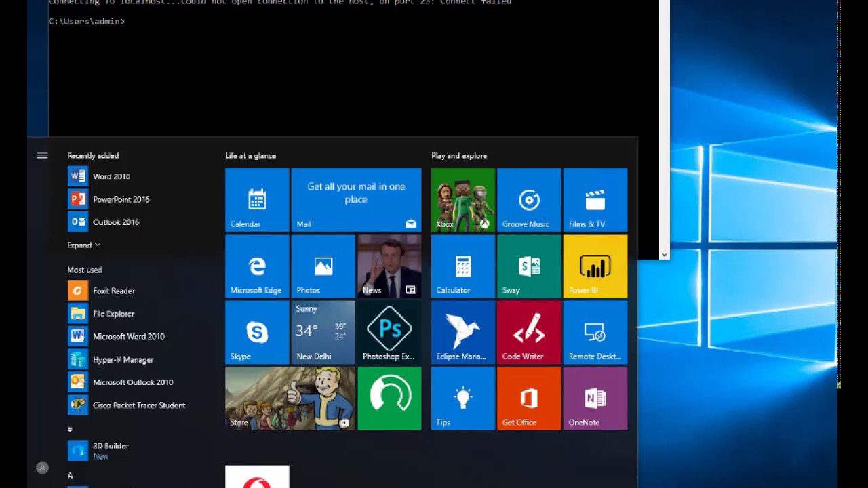Open the OneNote tile
This screenshot has width=868, height=488.
[x=595, y=399]
